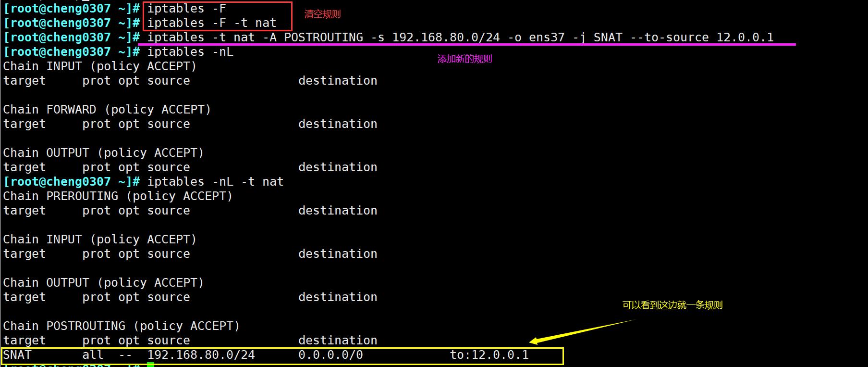The width and height of the screenshot is (868, 367).
Task: Click '0.0.0.0/0' destination in the SNAT rule row
Action: pos(330,355)
